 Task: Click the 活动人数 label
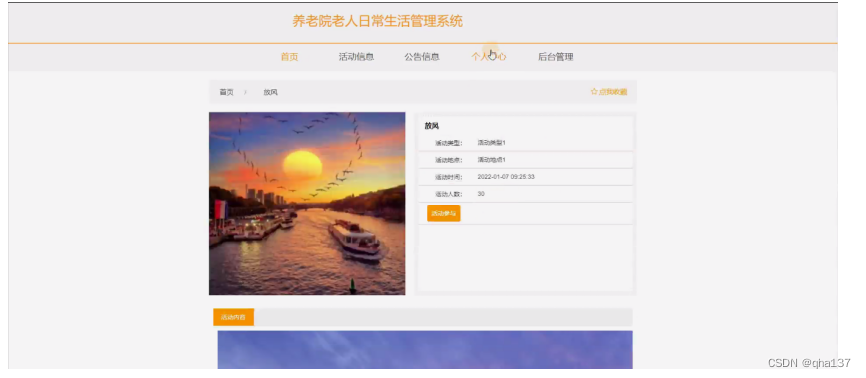pos(448,195)
